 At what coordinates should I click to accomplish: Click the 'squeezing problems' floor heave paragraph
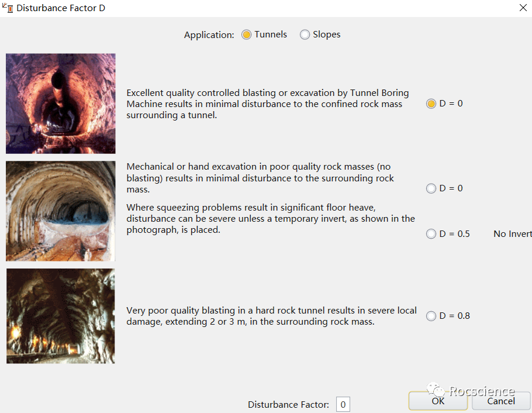271,219
